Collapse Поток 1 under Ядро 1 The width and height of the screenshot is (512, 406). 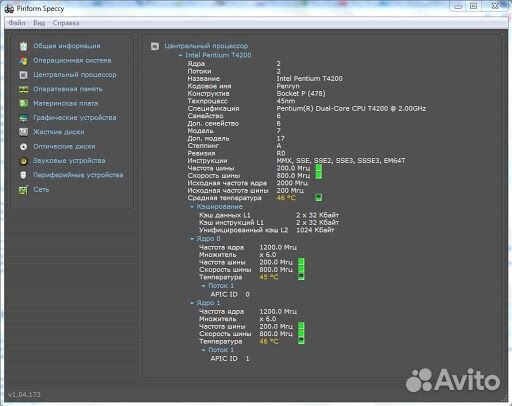(203, 350)
